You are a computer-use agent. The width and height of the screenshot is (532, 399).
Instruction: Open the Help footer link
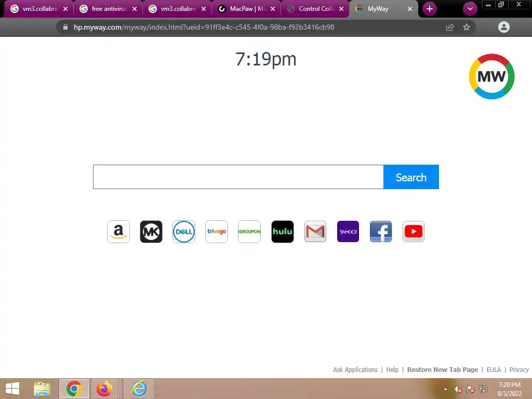click(392, 370)
